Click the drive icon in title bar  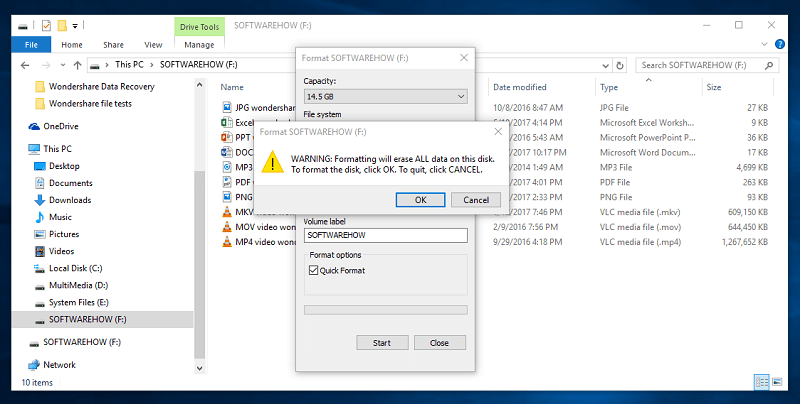(x=23, y=26)
